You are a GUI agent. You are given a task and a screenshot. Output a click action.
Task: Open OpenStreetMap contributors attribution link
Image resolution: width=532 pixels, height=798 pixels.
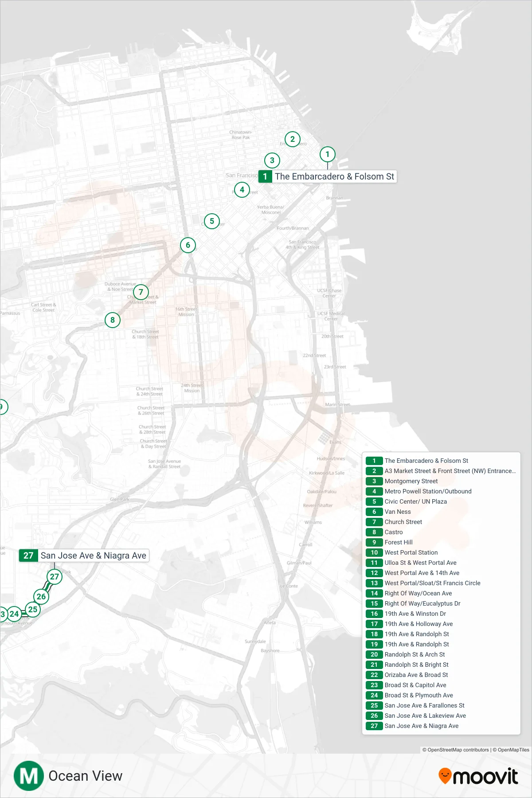(x=455, y=750)
